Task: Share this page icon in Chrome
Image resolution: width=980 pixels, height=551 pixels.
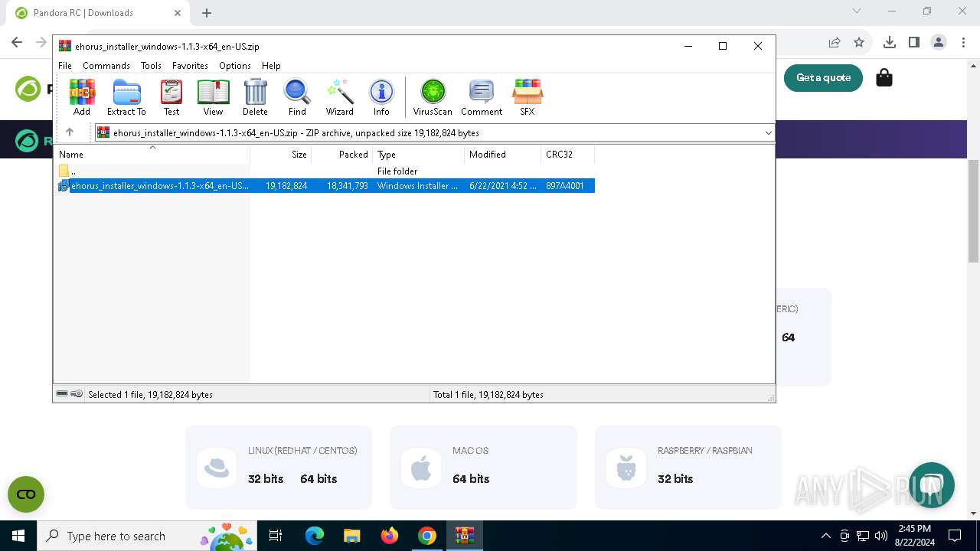Action: 835,42
